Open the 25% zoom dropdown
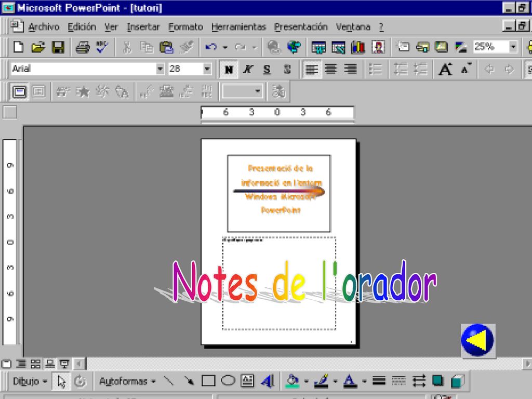The width and height of the screenshot is (532, 399). 513,46
